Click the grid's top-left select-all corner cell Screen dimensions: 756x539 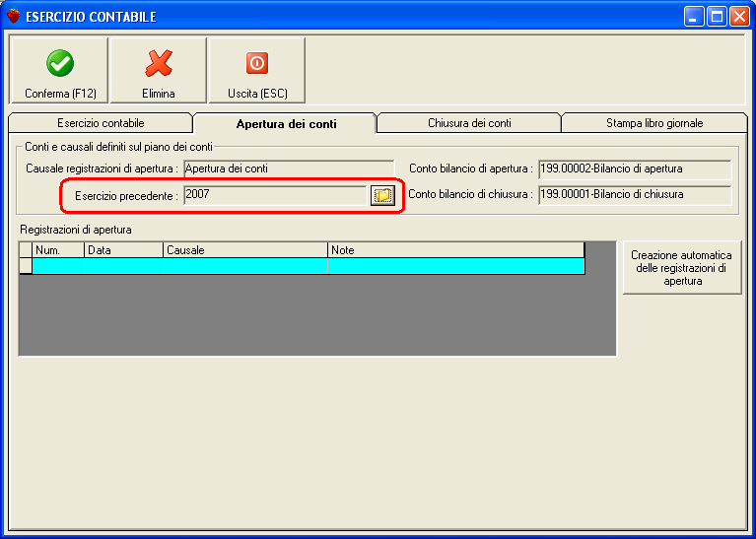[x=26, y=250]
